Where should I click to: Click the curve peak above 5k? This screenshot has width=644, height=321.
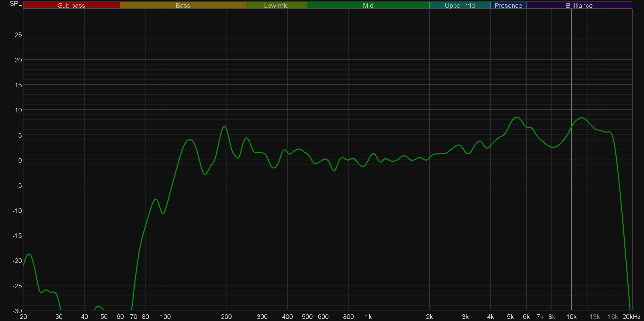click(517, 117)
